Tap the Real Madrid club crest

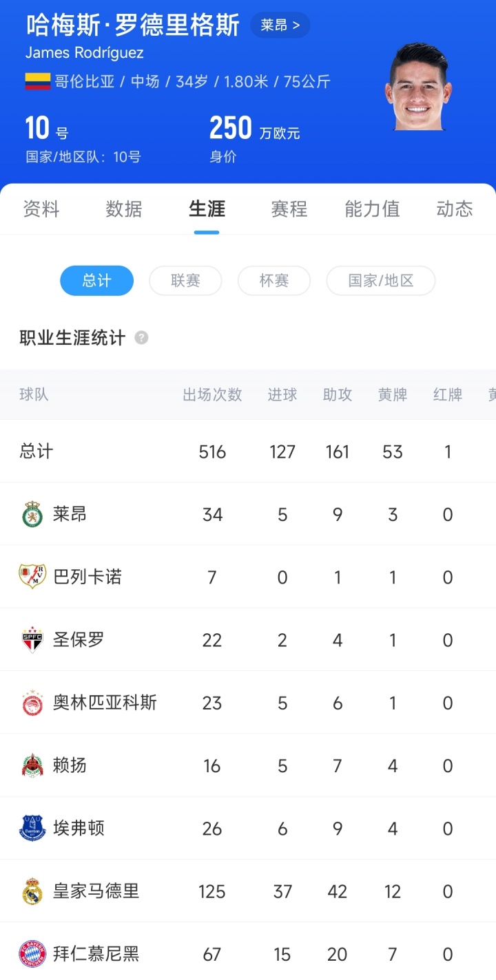tap(32, 891)
